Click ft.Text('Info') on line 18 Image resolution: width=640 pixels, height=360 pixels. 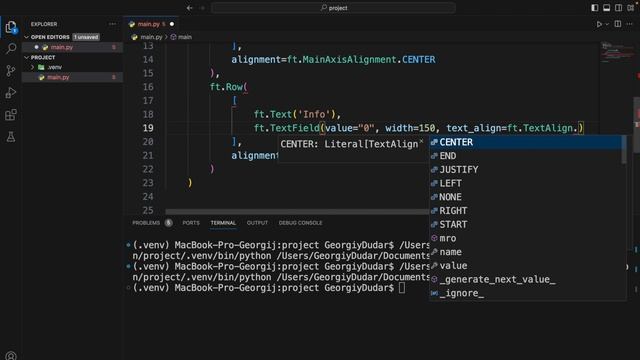click(x=294, y=114)
